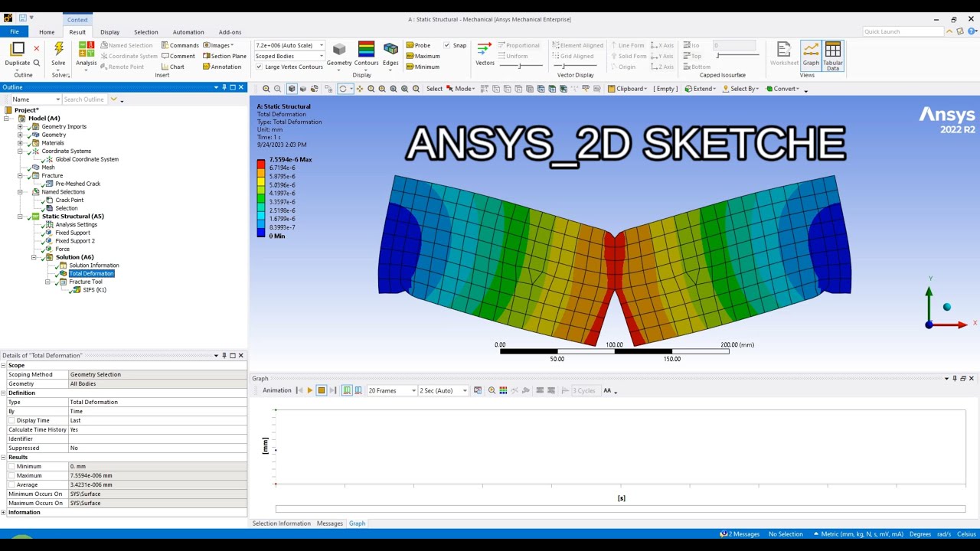Screen dimensions: 980x551
Task: Open the Selection Information tab
Action: [x=282, y=523]
